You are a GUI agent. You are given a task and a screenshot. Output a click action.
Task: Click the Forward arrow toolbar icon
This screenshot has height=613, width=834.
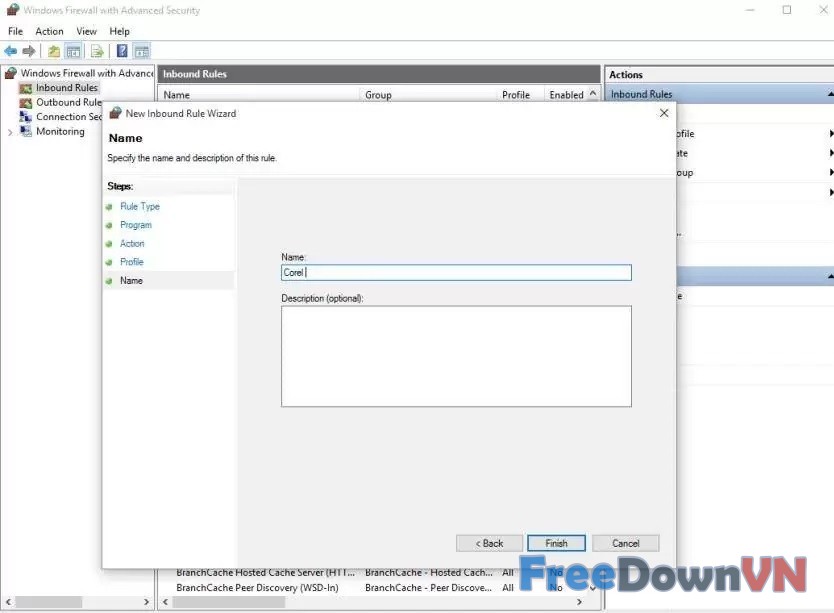(x=29, y=51)
